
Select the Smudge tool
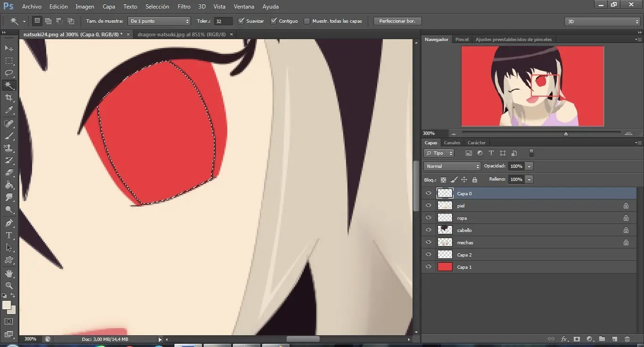click(9, 197)
